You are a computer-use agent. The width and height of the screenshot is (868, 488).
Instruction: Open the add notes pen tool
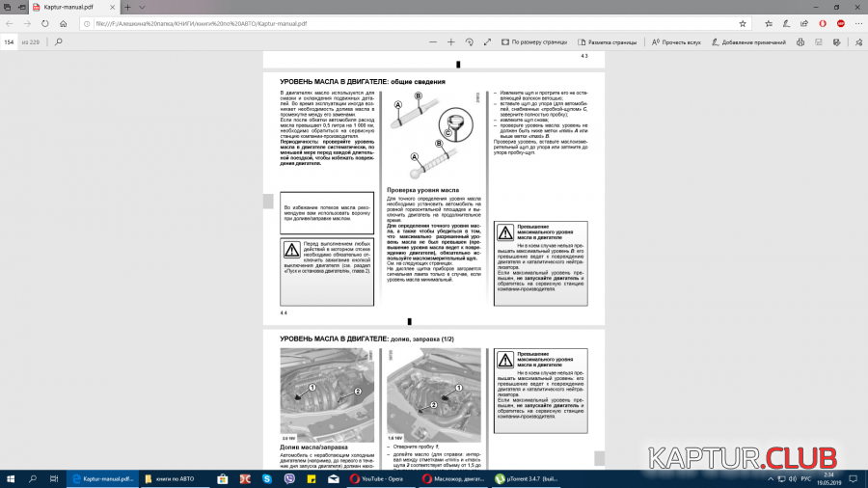[786, 24]
